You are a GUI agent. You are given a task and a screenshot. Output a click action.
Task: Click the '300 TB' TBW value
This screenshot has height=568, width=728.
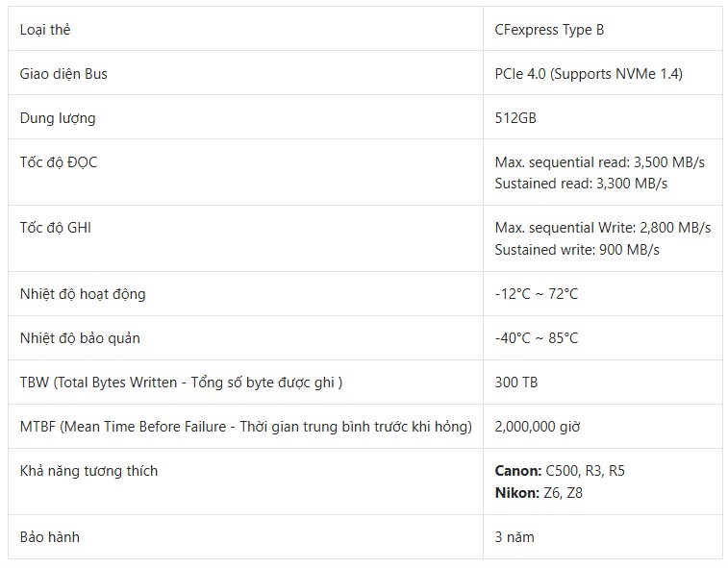[516, 382]
